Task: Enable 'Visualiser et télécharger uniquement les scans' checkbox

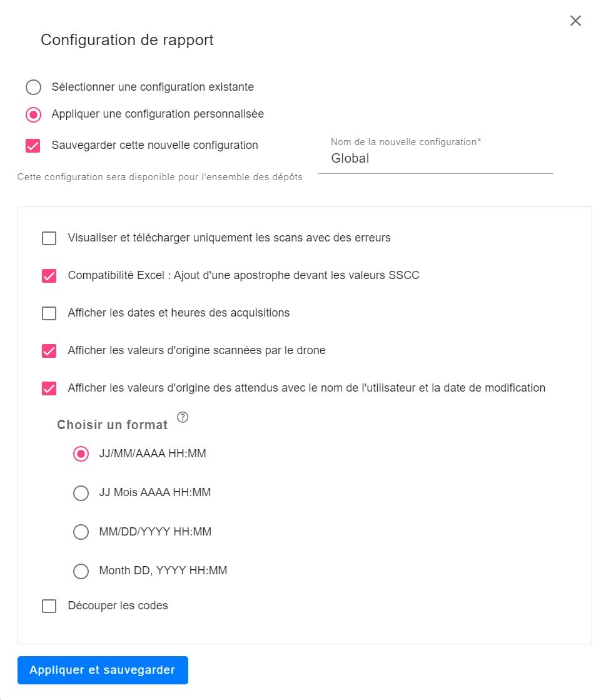Action: pos(49,238)
